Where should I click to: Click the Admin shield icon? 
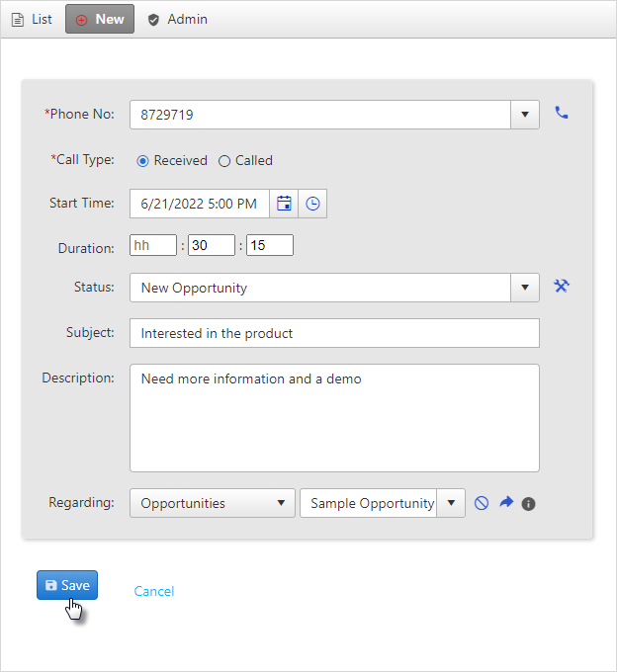pyautogui.click(x=153, y=20)
